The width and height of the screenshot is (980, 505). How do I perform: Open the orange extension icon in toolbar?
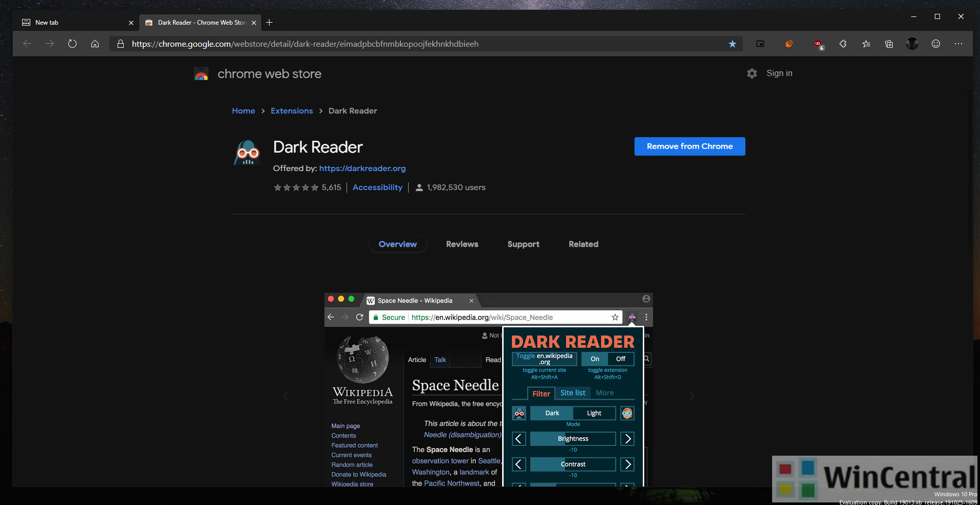point(789,44)
